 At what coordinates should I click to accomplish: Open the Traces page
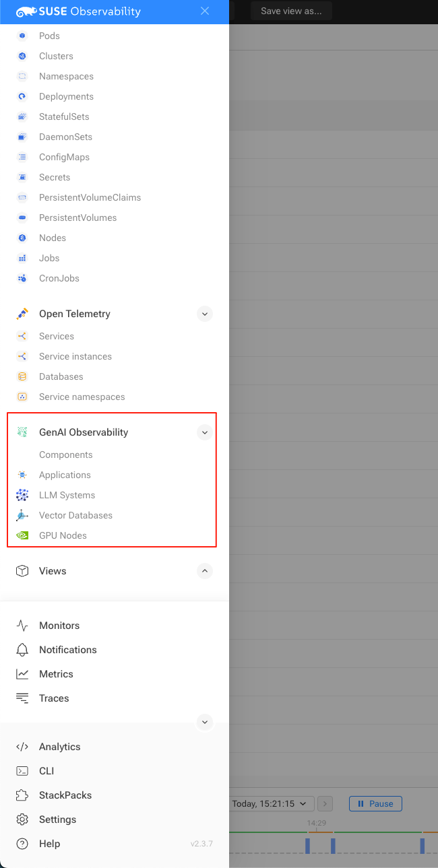54,698
